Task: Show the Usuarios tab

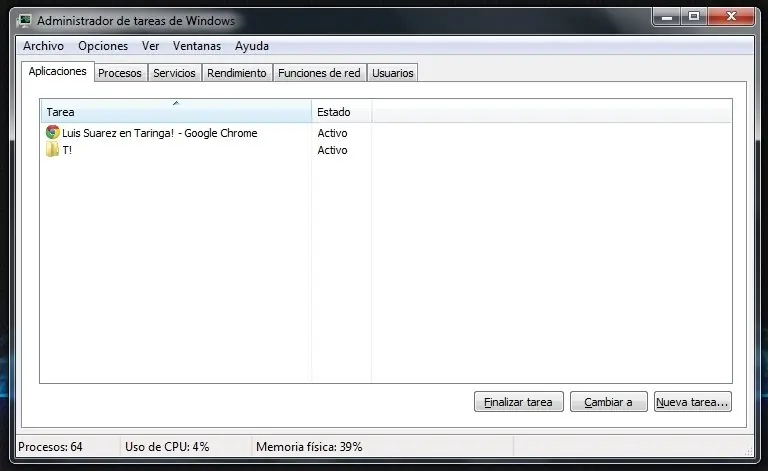Action: (x=393, y=73)
